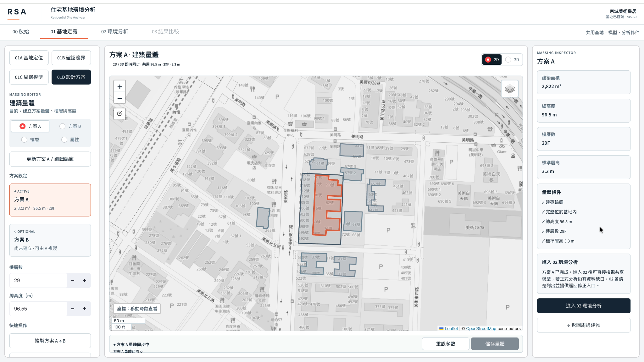Select the active 方案 A card
The image size is (644, 362).
click(50, 200)
